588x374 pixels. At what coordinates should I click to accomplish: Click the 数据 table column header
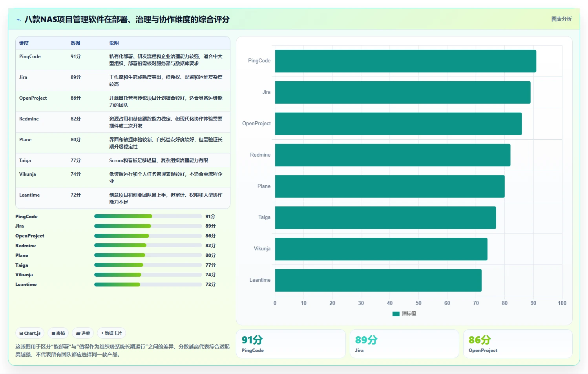(75, 43)
